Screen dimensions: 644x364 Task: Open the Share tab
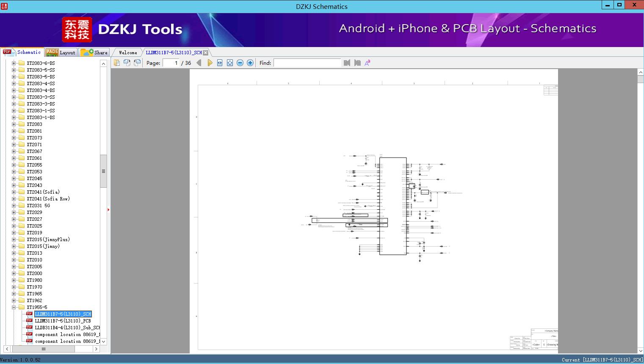pyautogui.click(x=94, y=53)
